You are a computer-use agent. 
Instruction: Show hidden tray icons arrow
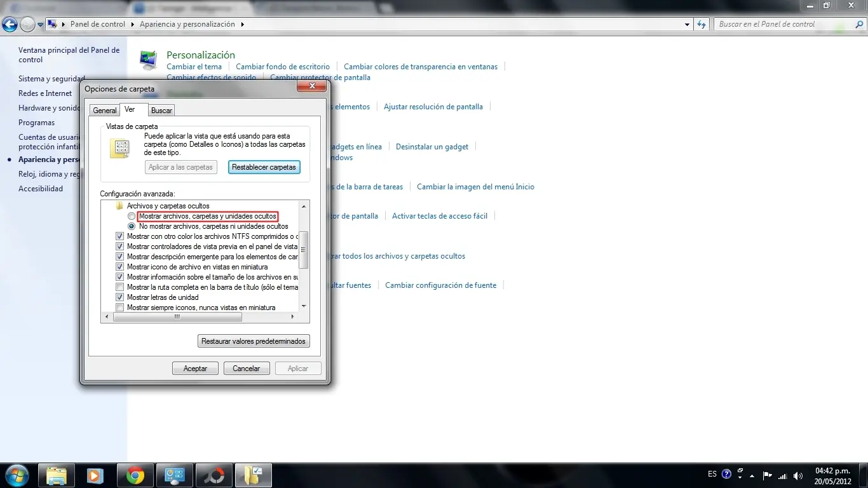click(752, 475)
